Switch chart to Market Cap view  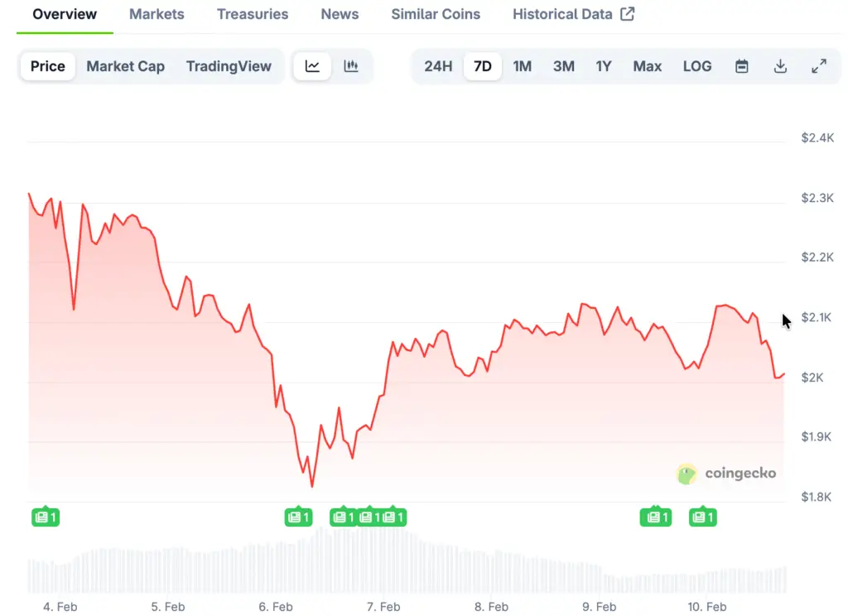[x=125, y=66]
